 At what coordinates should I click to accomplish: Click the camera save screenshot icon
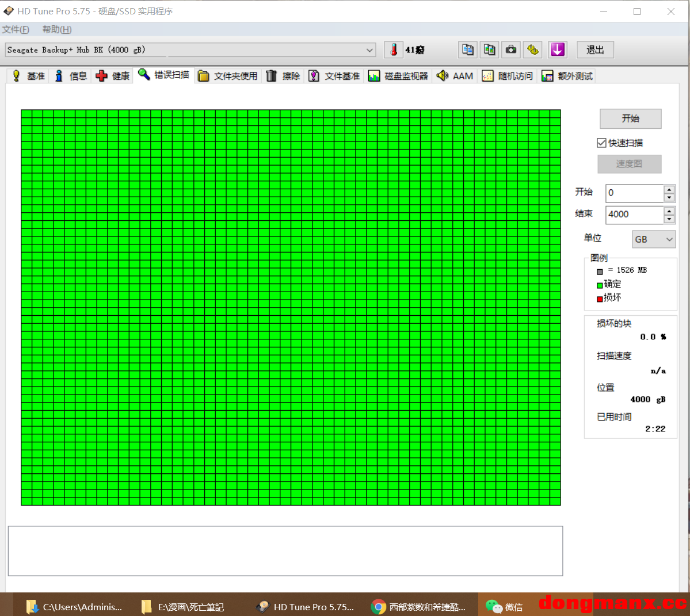tap(511, 50)
